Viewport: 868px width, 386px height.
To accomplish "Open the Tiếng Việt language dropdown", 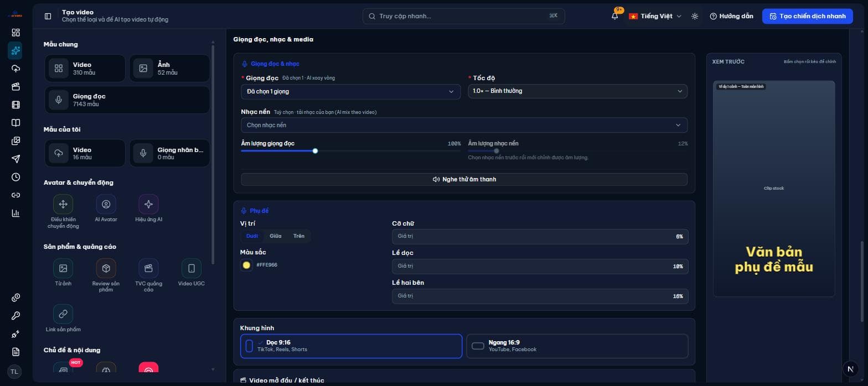I will click(x=655, y=16).
